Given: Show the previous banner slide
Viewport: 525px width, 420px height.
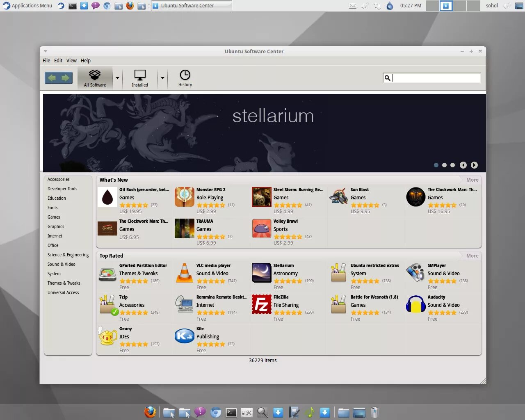Looking at the screenshot, I should click(x=463, y=165).
